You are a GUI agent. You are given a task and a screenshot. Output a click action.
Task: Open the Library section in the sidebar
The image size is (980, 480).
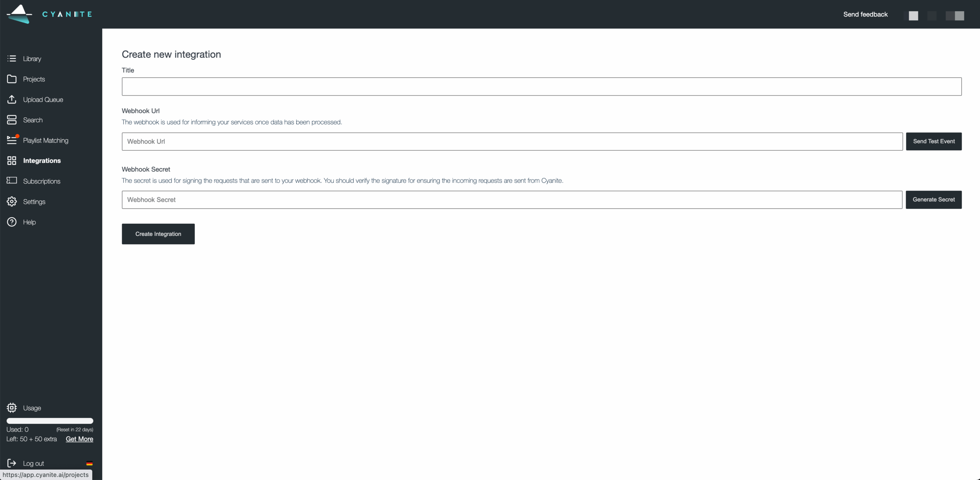pos(32,59)
